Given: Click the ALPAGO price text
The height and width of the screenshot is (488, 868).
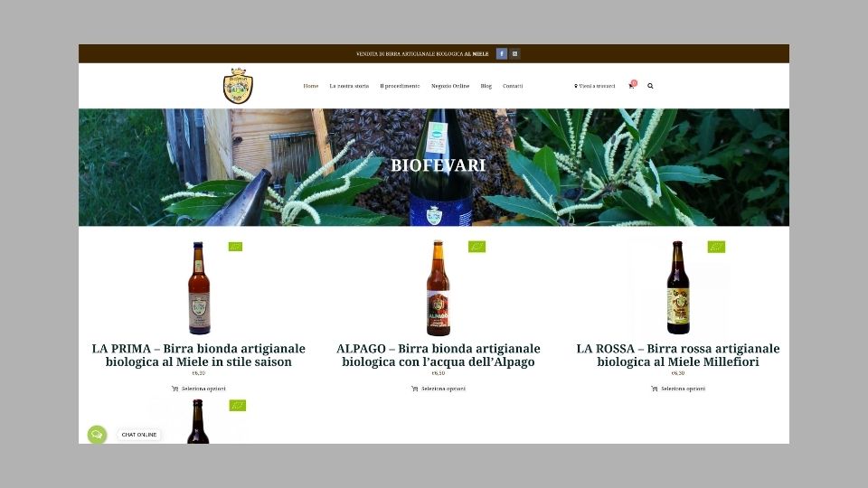Looking at the screenshot, I should click(x=439, y=373).
